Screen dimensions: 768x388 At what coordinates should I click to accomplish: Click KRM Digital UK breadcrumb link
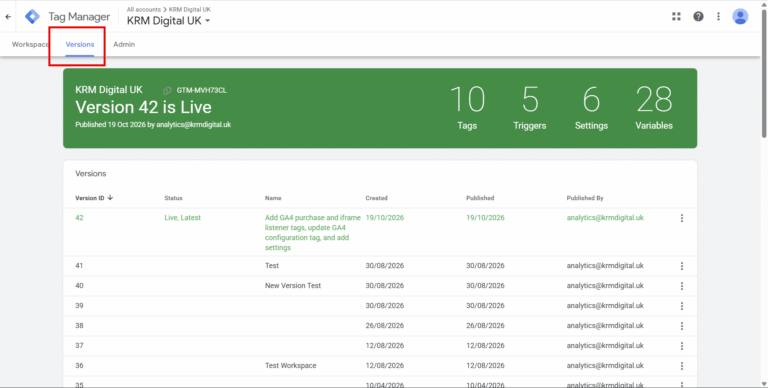pyautogui.click(x=190, y=9)
